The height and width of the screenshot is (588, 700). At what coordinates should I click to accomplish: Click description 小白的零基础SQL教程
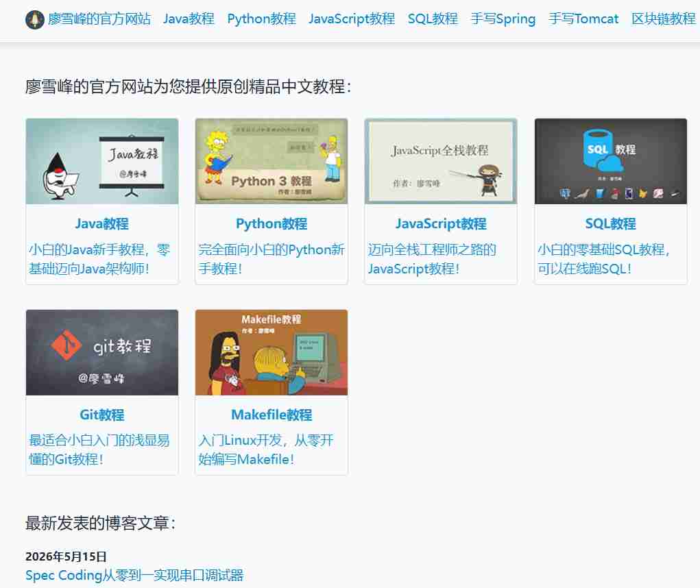603,259
